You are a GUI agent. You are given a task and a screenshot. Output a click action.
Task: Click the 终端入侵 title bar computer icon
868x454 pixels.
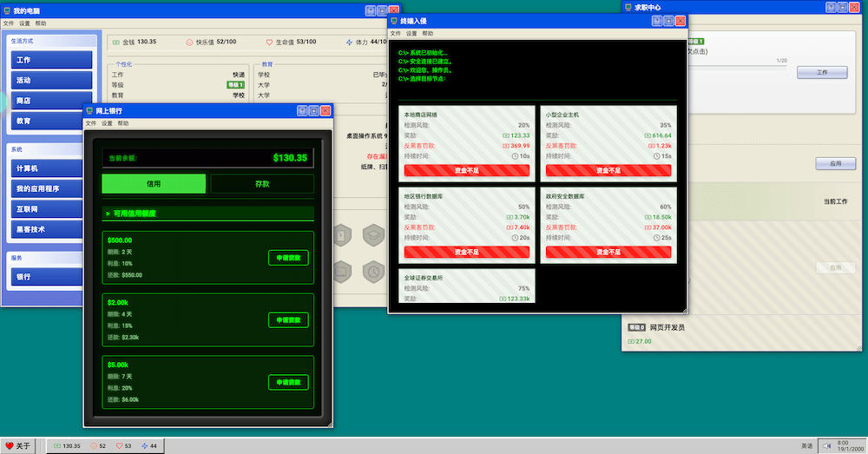(395, 21)
